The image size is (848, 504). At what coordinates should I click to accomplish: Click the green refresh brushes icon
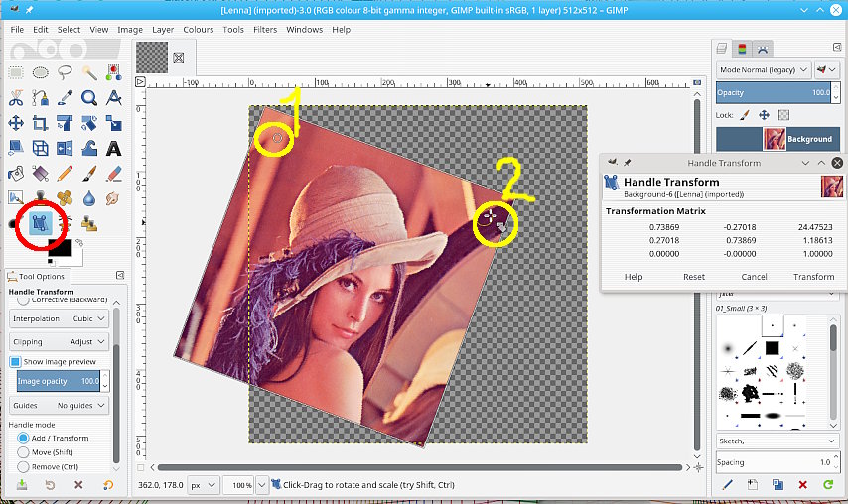tap(827, 484)
